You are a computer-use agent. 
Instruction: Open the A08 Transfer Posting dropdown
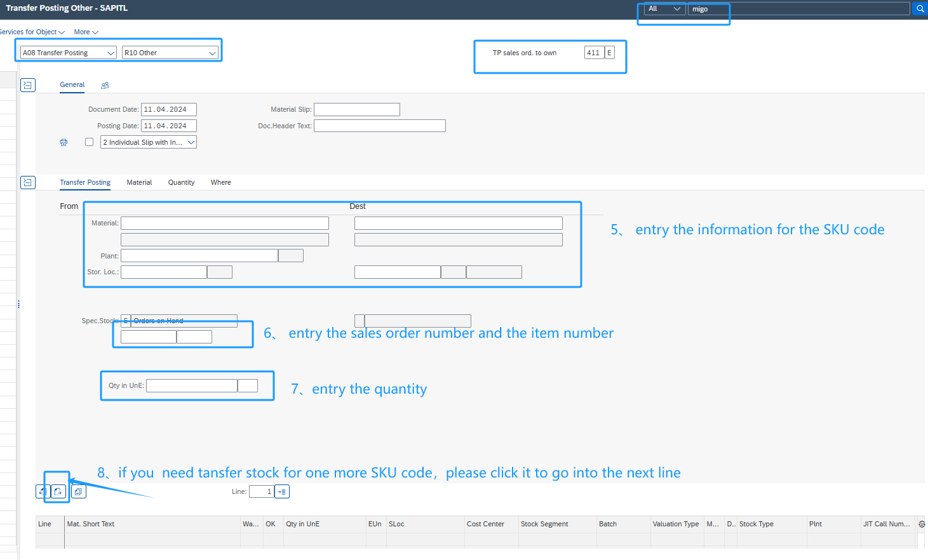[x=68, y=53]
